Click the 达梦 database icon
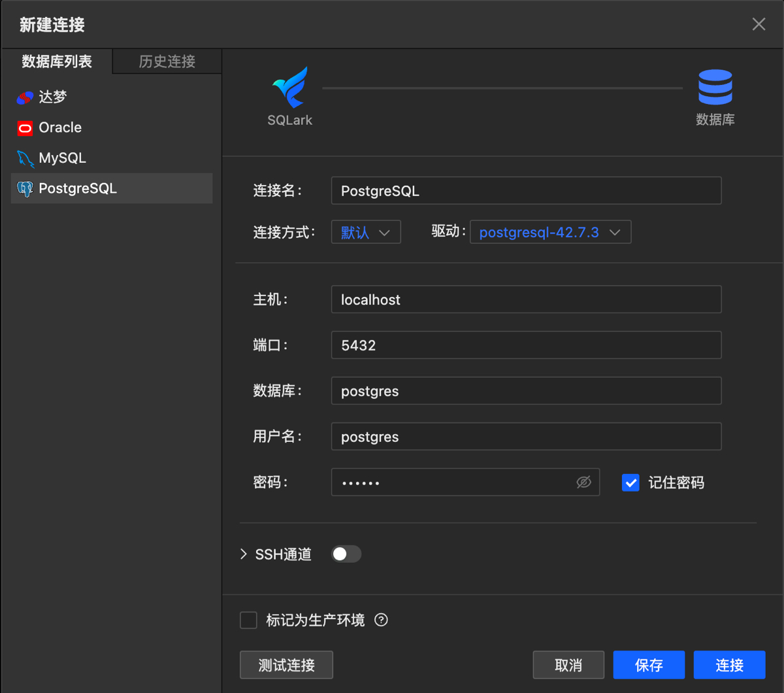The image size is (784, 693). [25, 97]
